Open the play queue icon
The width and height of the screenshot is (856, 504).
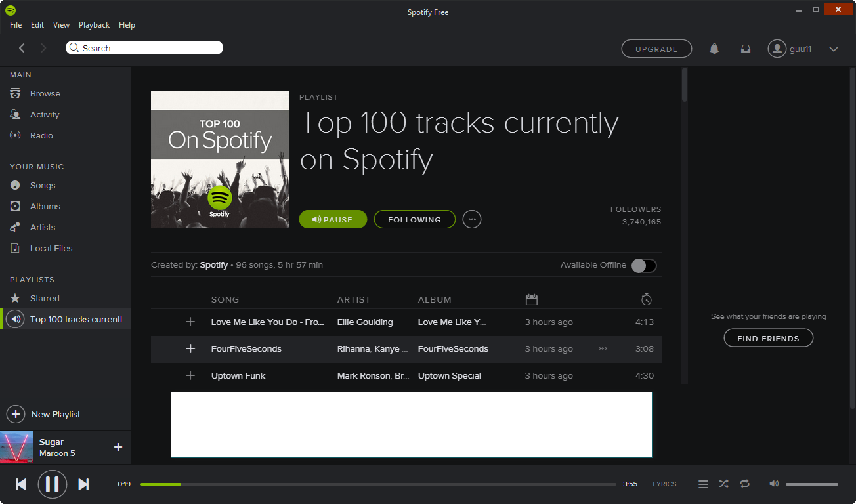[x=703, y=484]
